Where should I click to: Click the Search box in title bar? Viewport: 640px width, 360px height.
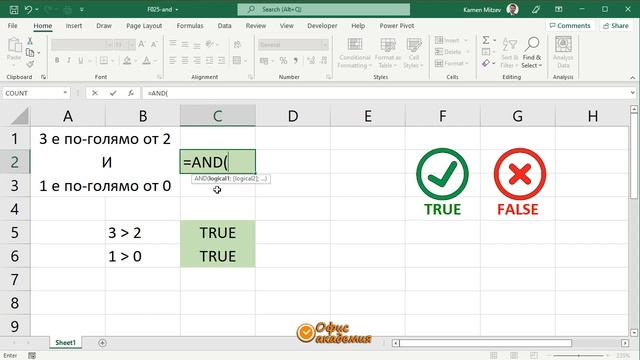[x=324, y=9]
